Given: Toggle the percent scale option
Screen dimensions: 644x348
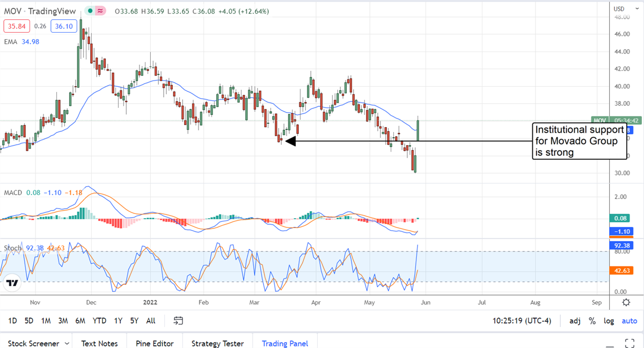Looking at the screenshot, I should pos(592,321).
